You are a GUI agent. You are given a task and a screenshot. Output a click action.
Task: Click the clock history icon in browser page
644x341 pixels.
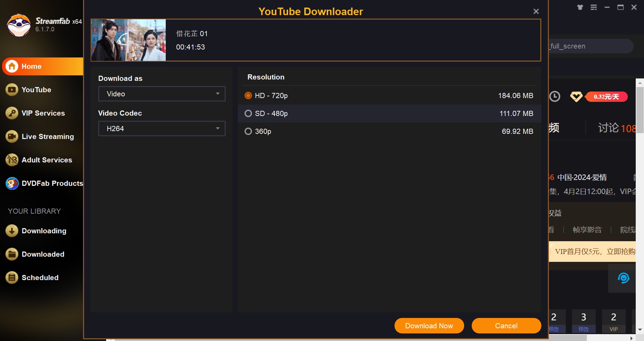tap(554, 96)
